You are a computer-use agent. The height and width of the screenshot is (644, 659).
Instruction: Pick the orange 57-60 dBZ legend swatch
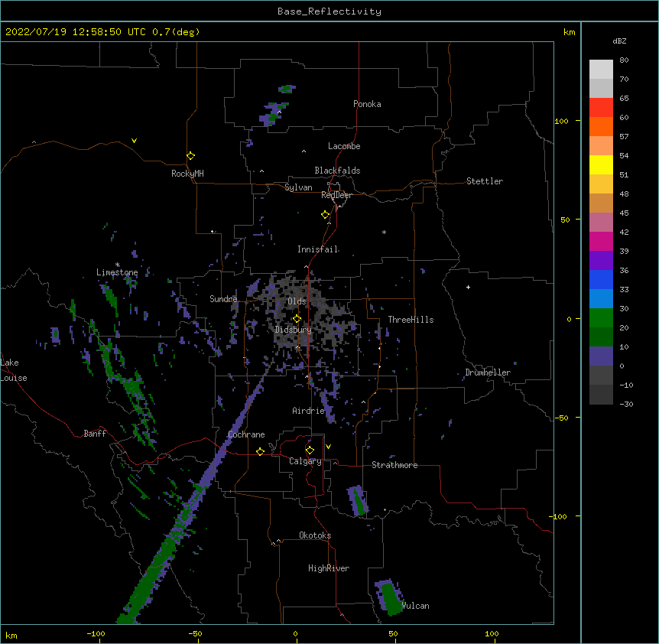(601, 126)
